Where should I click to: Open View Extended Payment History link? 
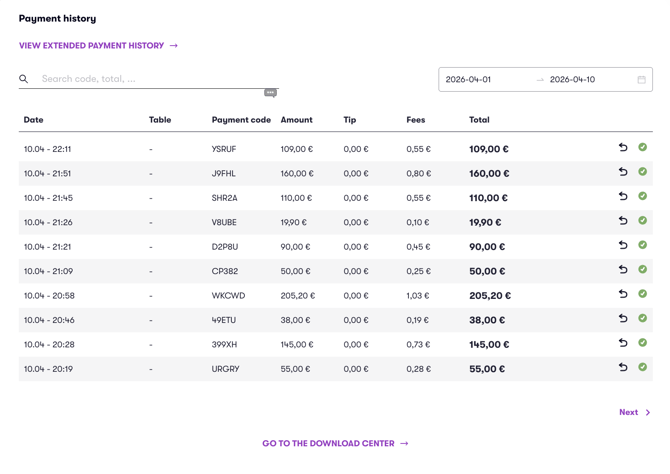[98, 46]
